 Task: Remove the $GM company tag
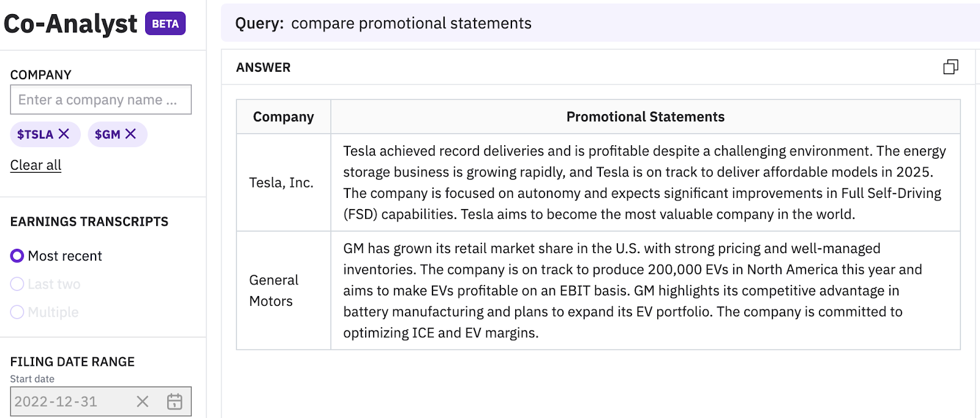(x=131, y=134)
